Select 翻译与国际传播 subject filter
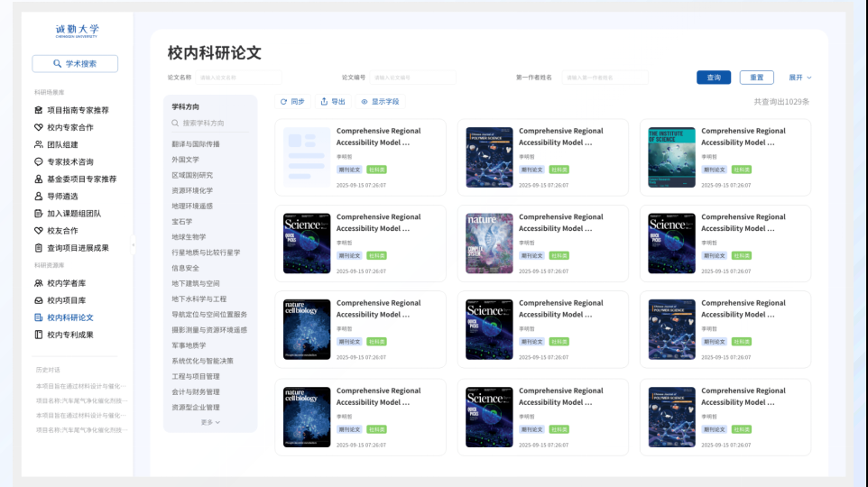Viewport: 868px width, 487px height. pyautogui.click(x=196, y=144)
